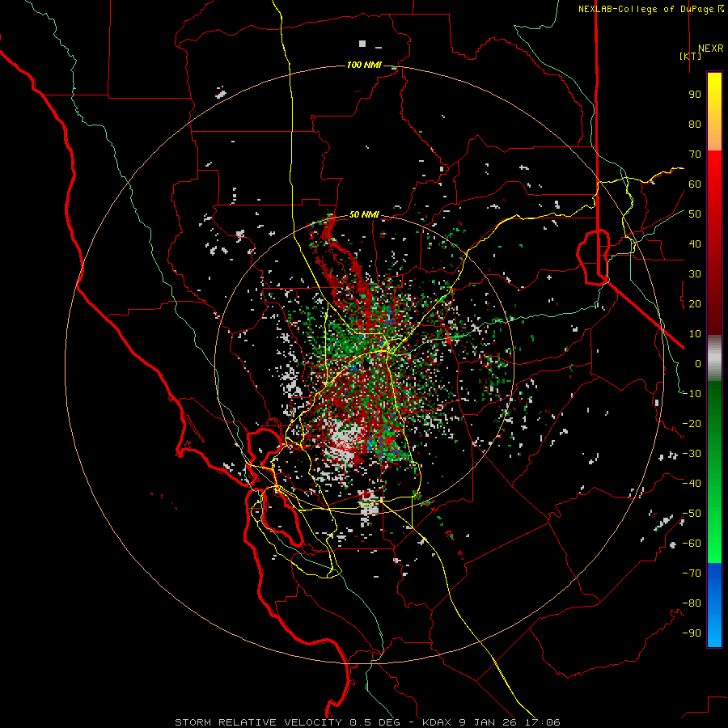Click the 20 value on velocity scale

(695, 304)
